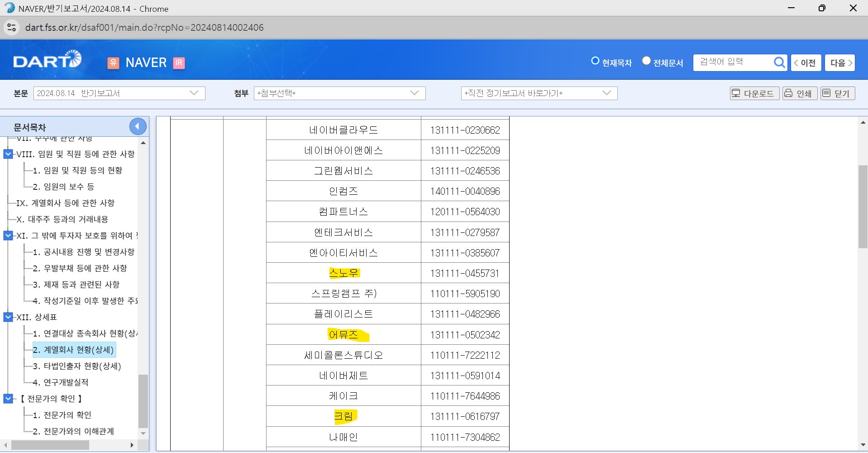Go to next result with 다음 button
The image size is (868, 453).
coord(840,63)
